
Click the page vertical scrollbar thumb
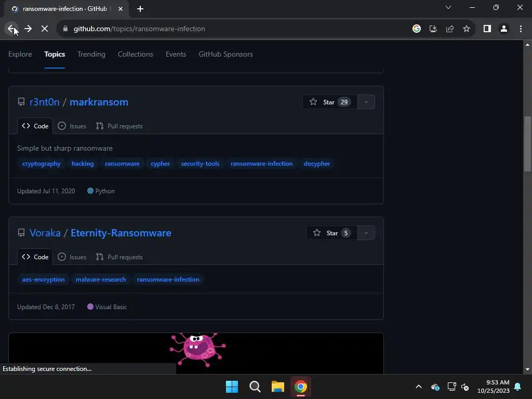(527, 144)
